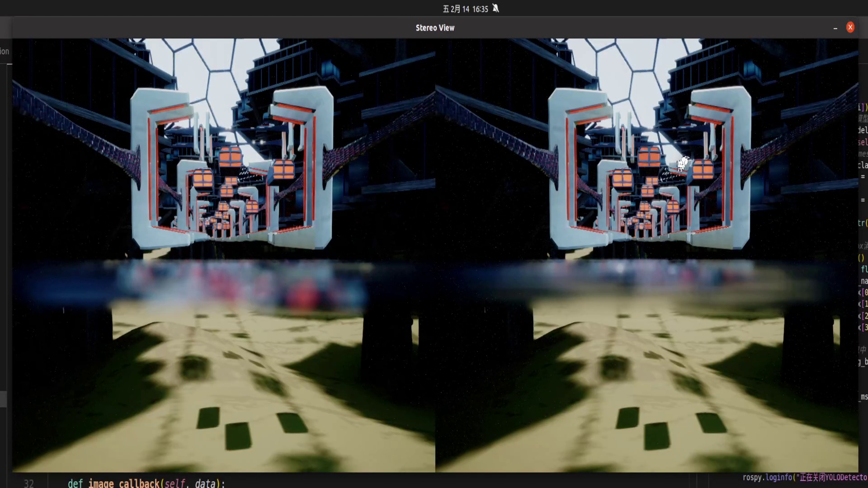868x488 pixels.
Task: Click line number 32 in the editor gutter
Action: 29,483
